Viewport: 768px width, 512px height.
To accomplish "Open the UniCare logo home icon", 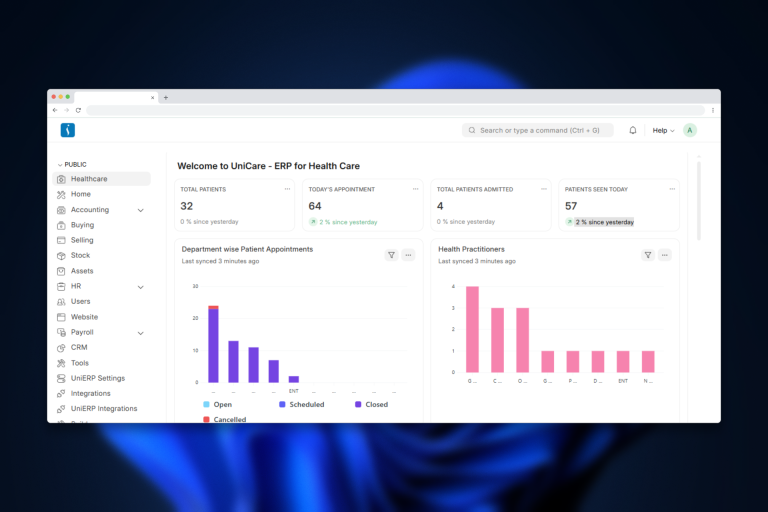I will click(x=68, y=130).
